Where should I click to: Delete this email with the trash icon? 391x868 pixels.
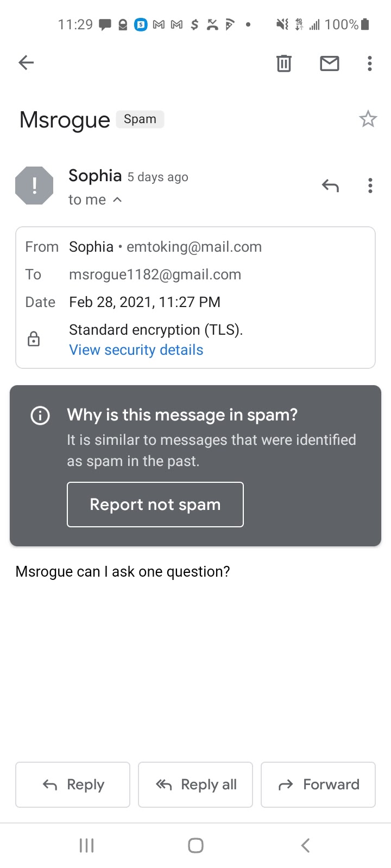click(284, 63)
